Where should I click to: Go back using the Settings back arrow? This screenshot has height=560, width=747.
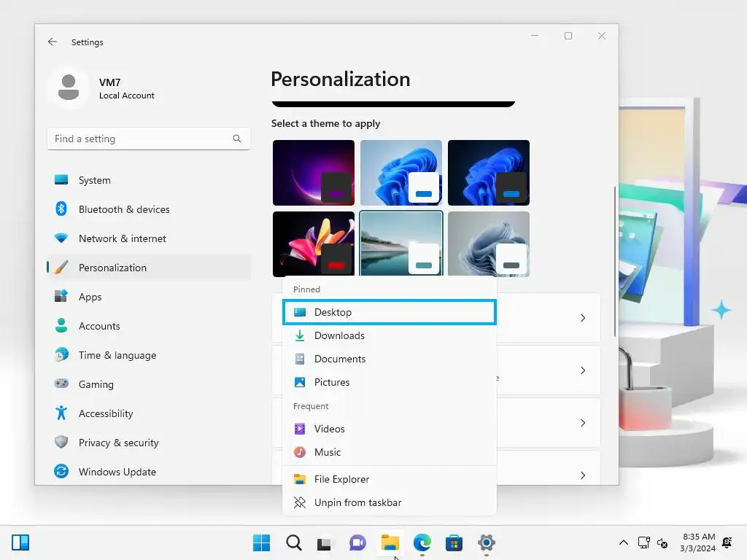pos(53,42)
